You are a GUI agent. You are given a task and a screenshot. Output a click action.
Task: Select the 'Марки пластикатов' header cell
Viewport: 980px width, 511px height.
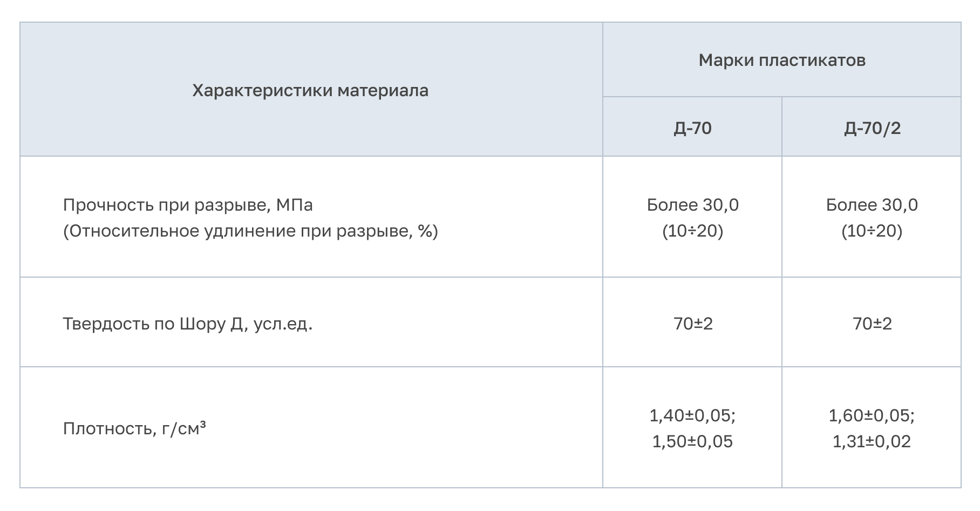coord(781,60)
